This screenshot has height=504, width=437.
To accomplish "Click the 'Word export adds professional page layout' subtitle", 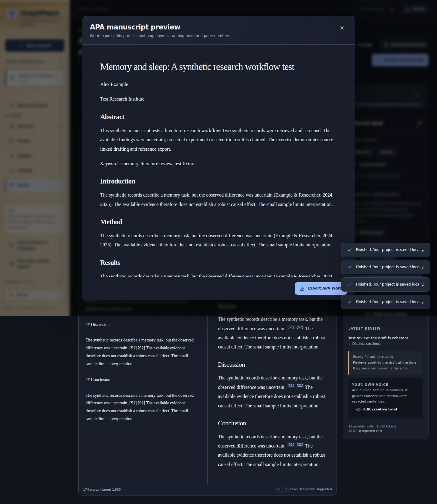I will pyautogui.click(x=161, y=36).
